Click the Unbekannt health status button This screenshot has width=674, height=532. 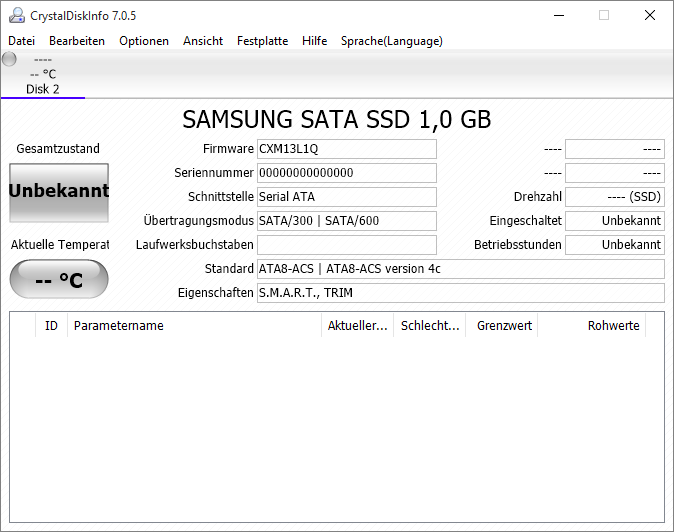59,193
